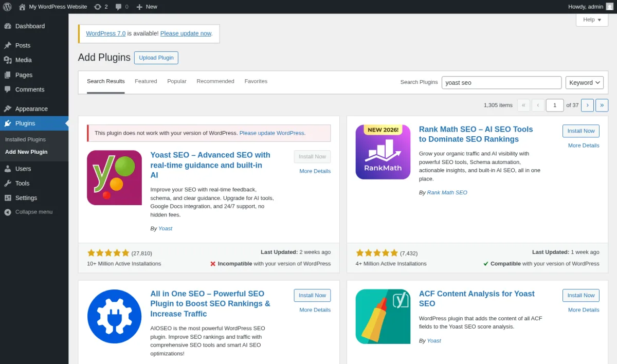The height and width of the screenshot is (364, 617).
Task: Switch to the Popular tab
Action: coord(177,81)
